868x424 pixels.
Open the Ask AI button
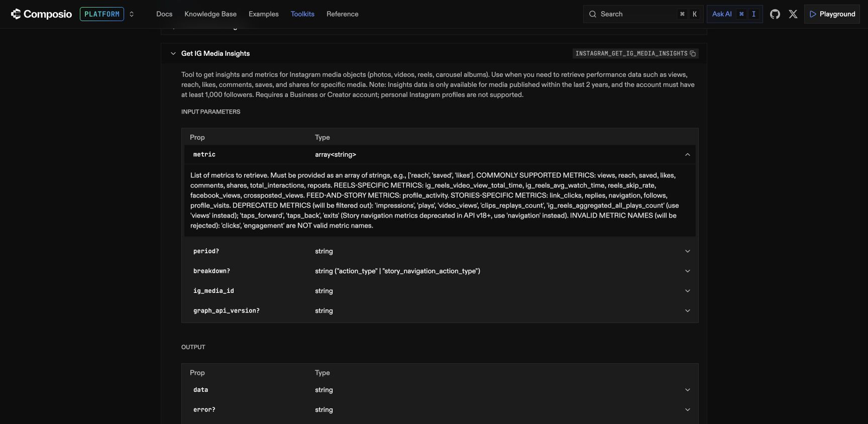(x=734, y=14)
